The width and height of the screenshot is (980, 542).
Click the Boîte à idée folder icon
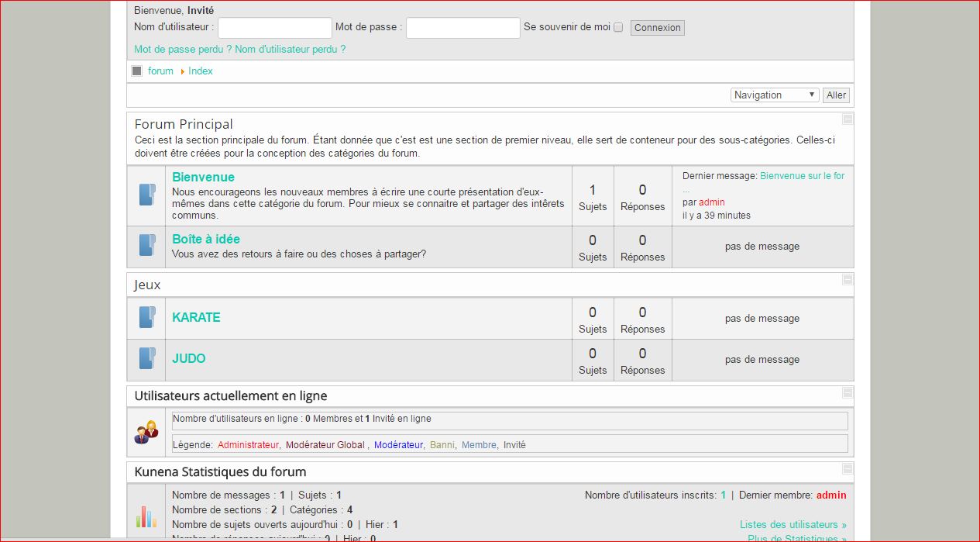146,246
